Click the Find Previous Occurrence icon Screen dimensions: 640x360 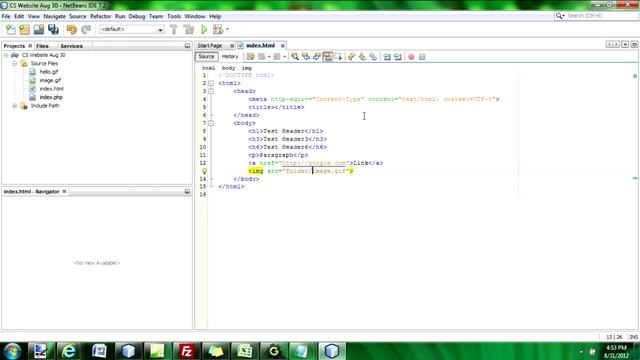[x=306, y=57]
